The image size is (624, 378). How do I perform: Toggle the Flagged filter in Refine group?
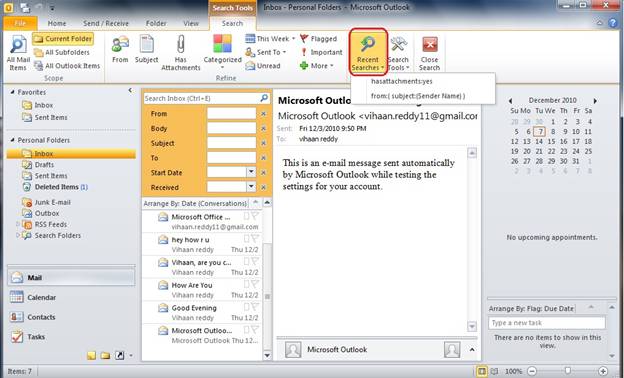point(318,39)
